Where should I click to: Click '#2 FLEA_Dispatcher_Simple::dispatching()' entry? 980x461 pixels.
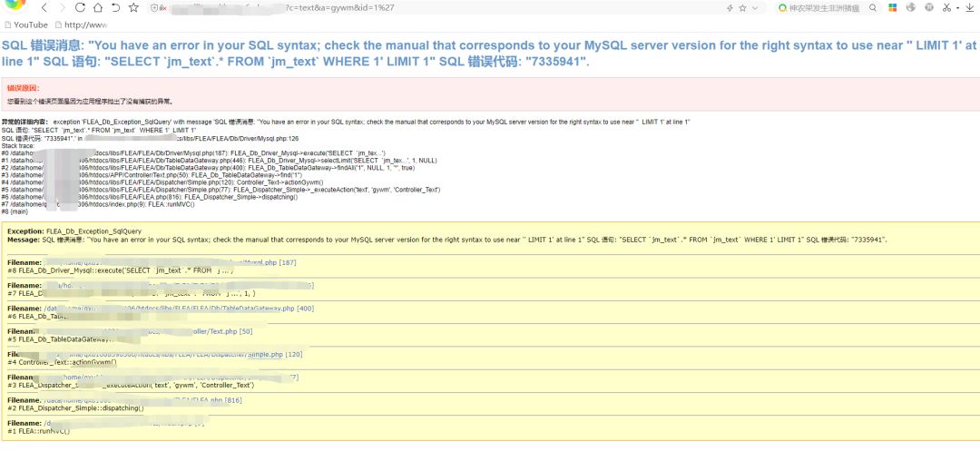point(75,408)
